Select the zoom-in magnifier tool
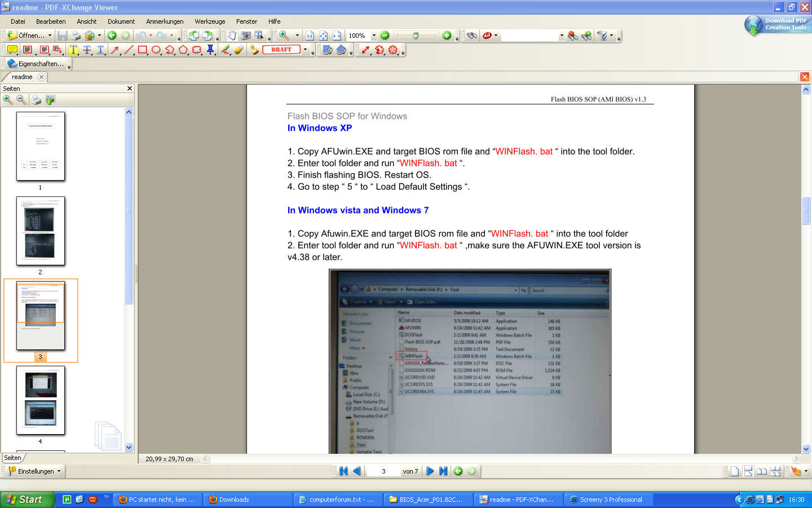812x508 pixels. [x=284, y=36]
